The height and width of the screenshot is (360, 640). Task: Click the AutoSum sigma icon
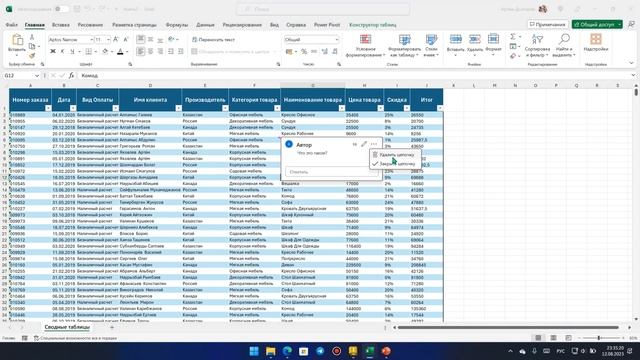point(513,37)
